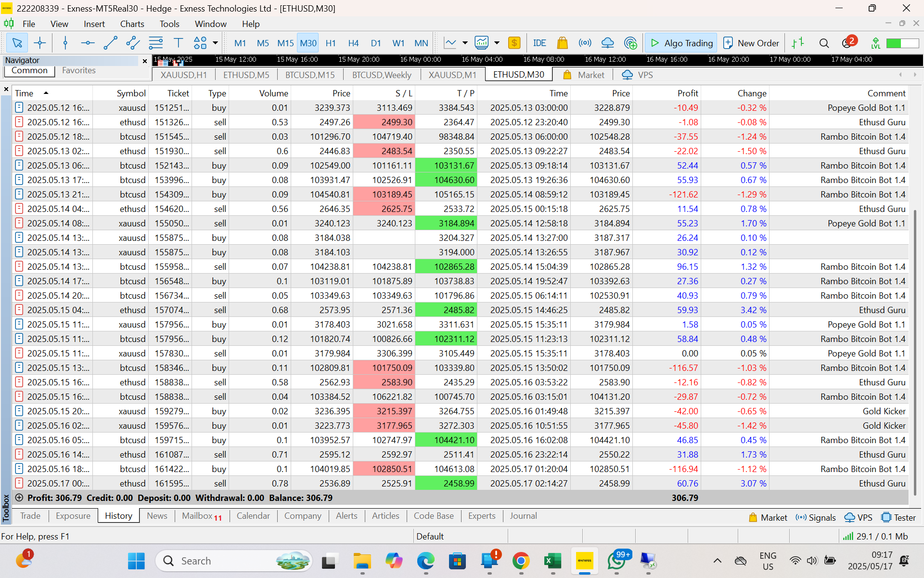Viewport: 924px width, 578px height.
Task: Open Excel from the taskbar
Action: (x=552, y=561)
